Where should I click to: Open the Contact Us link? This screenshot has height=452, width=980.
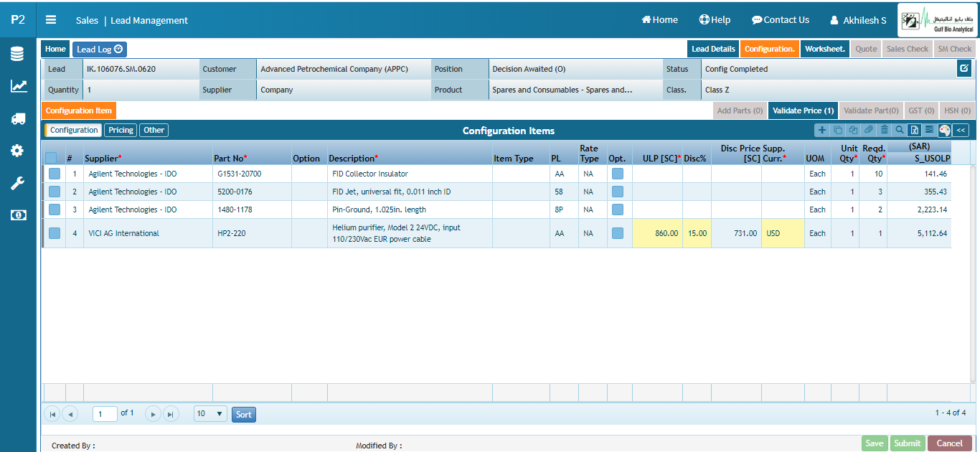click(x=781, y=20)
